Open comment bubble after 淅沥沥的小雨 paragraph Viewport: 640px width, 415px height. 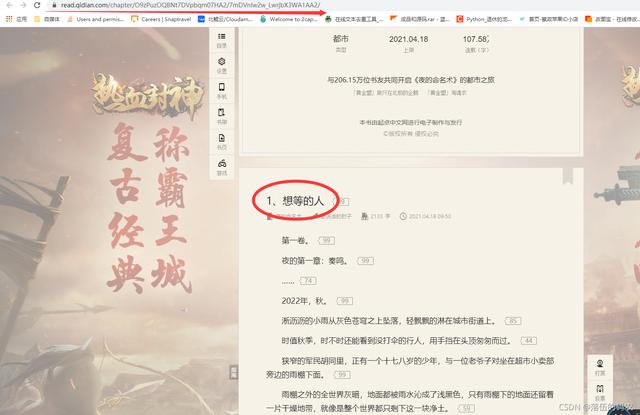click(x=513, y=321)
